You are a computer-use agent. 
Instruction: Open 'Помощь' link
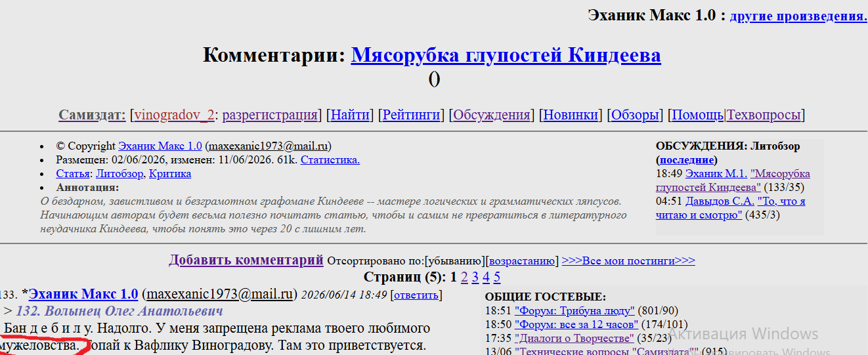(697, 115)
